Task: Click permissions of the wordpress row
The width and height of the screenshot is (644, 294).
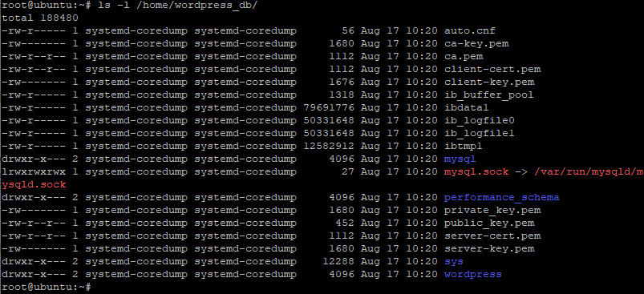Action: point(34,274)
